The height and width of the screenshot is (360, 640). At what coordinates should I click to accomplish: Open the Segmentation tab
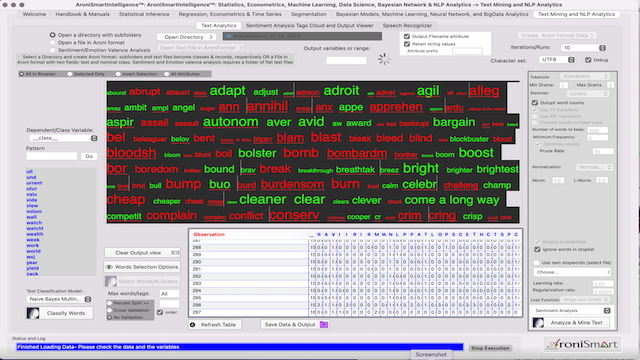[x=309, y=14]
